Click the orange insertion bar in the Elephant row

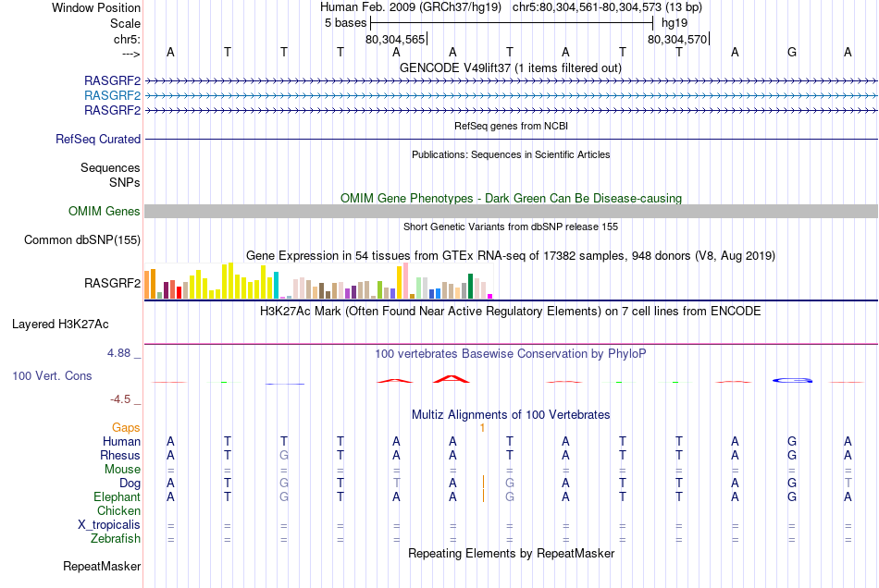pyautogui.click(x=483, y=496)
